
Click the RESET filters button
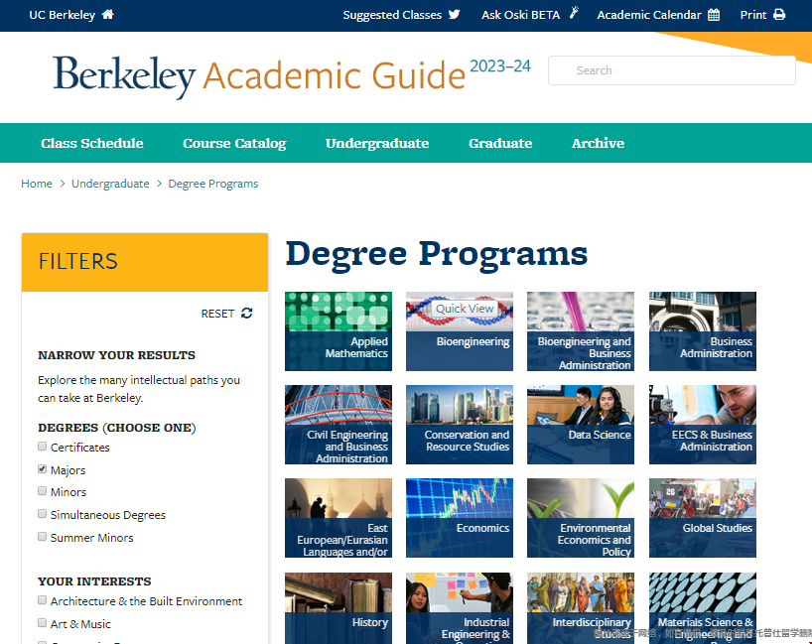pos(226,314)
